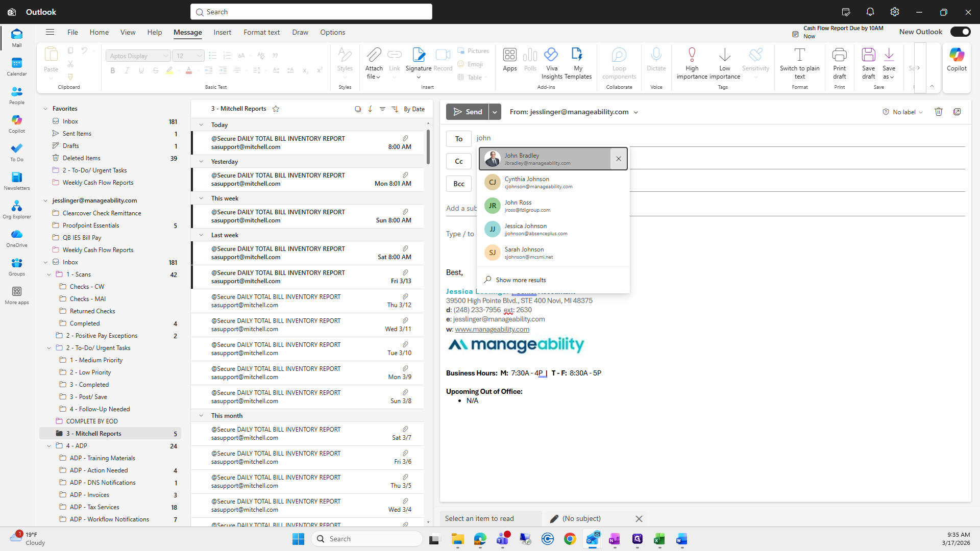The height and width of the screenshot is (551, 980).
Task: Star the 3 - Mitchell Reports folder
Action: 276,109
